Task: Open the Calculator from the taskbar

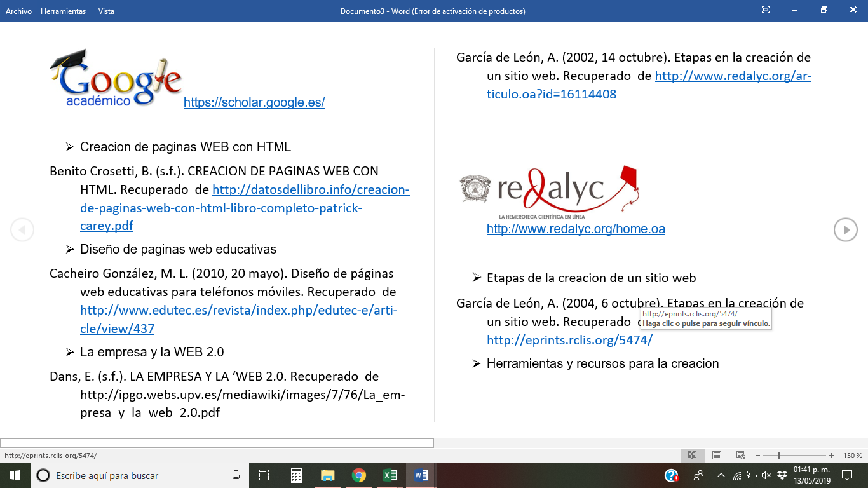Action: [296, 475]
